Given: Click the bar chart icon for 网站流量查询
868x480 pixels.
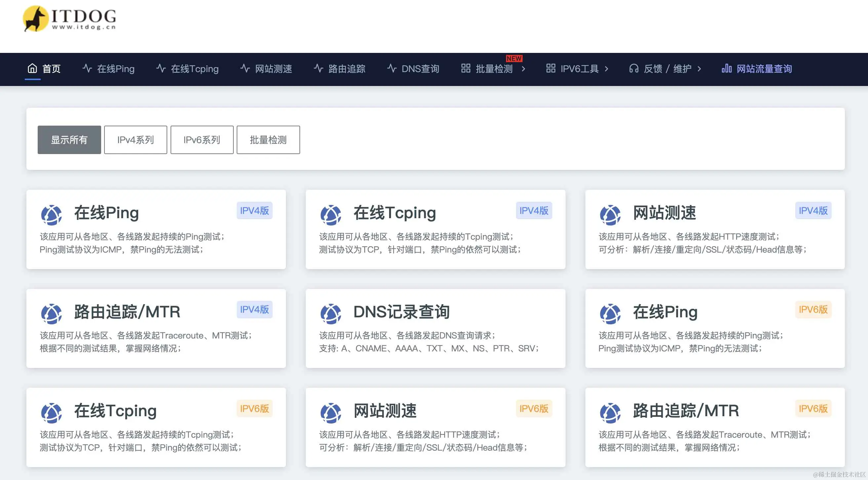Looking at the screenshot, I should pyautogui.click(x=727, y=69).
